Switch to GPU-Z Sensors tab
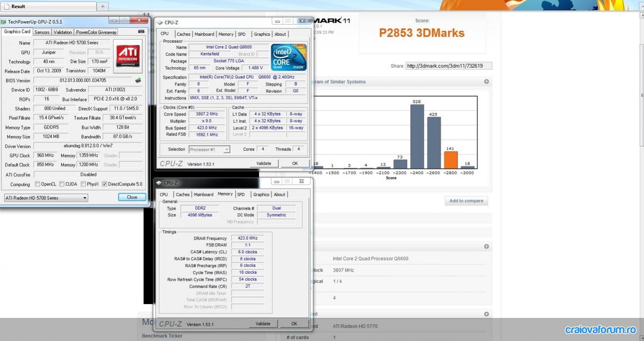This screenshot has height=341, width=644. click(x=42, y=32)
